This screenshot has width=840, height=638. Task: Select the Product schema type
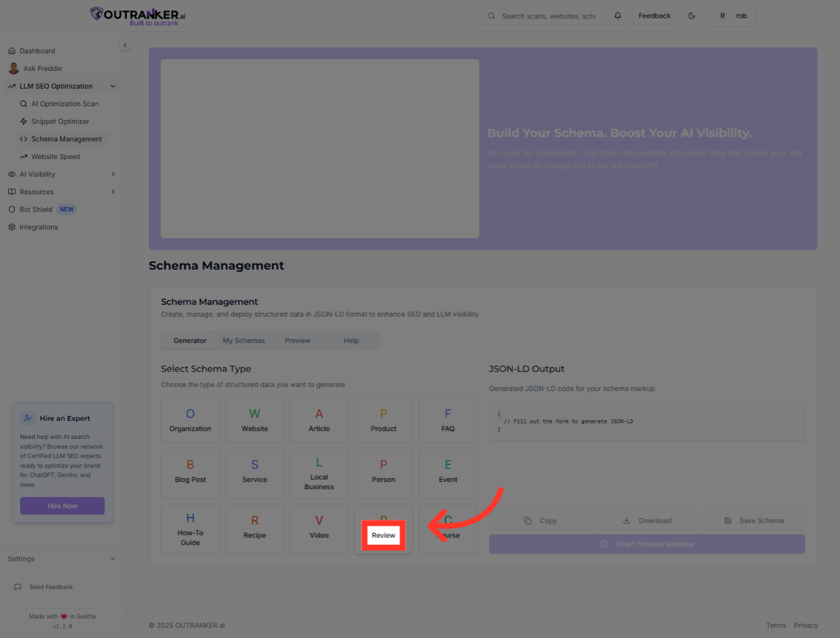click(x=383, y=420)
